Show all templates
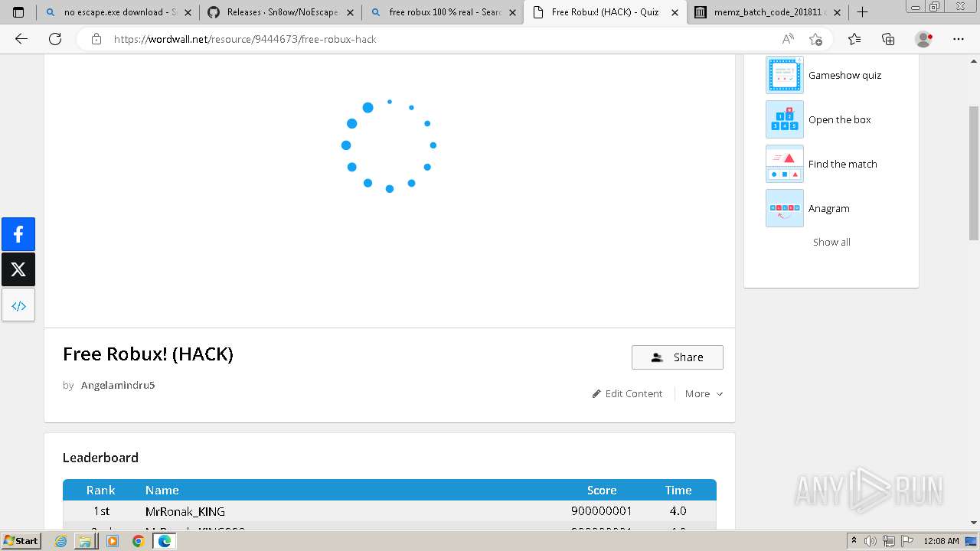980x551 pixels. (x=831, y=242)
